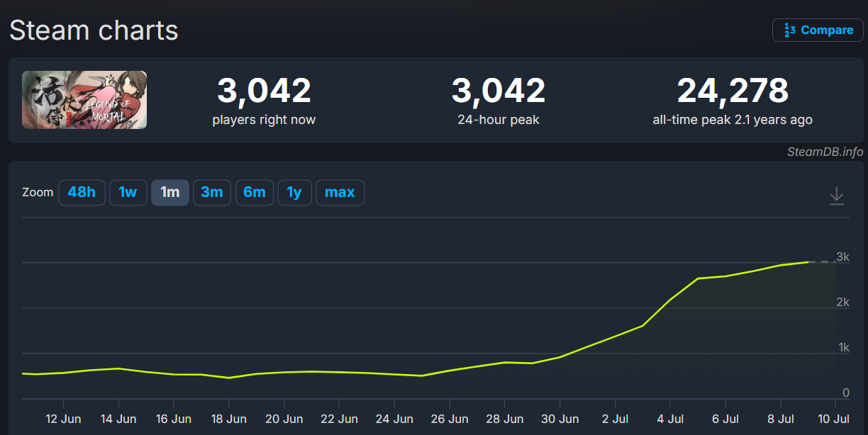Click the 28 Jun axis label
This screenshot has width=868, height=435.
[505, 419]
